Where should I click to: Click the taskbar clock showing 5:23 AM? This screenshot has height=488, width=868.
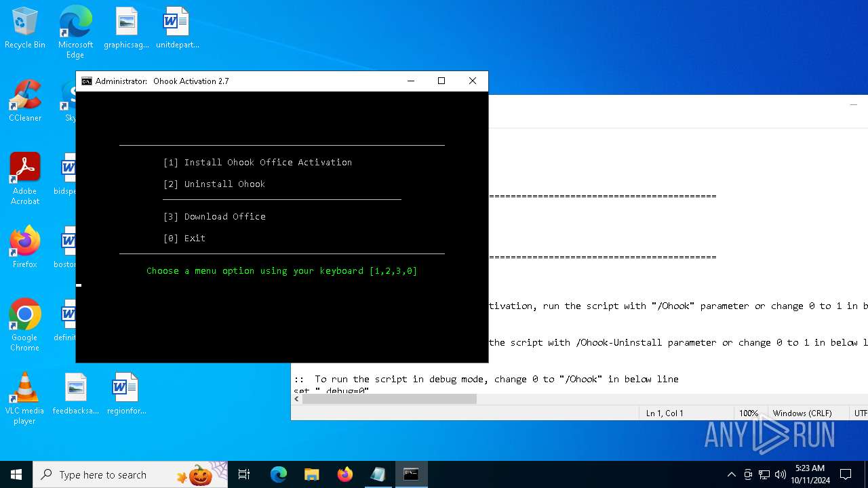(x=810, y=474)
